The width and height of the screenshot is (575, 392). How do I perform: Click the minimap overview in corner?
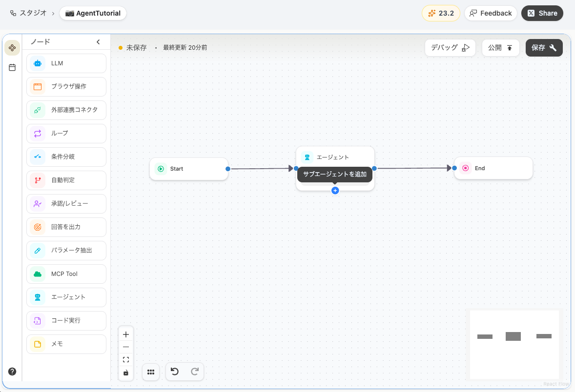pos(514,344)
